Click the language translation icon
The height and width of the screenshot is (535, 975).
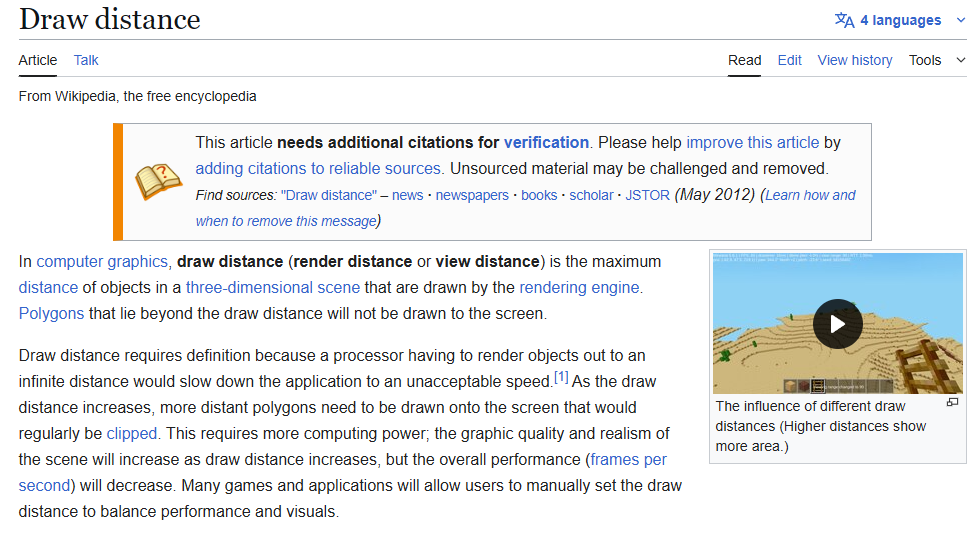(844, 20)
